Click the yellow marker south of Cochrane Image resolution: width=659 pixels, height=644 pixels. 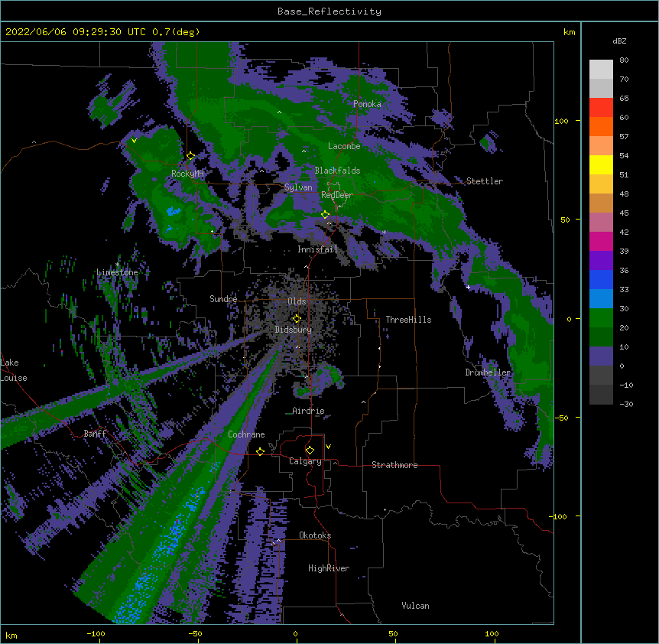[260, 451]
